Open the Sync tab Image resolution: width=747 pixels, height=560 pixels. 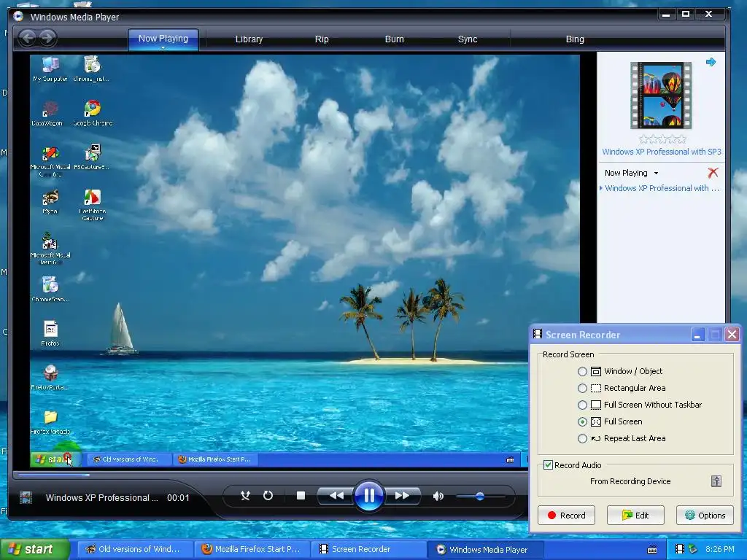(x=468, y=39)
